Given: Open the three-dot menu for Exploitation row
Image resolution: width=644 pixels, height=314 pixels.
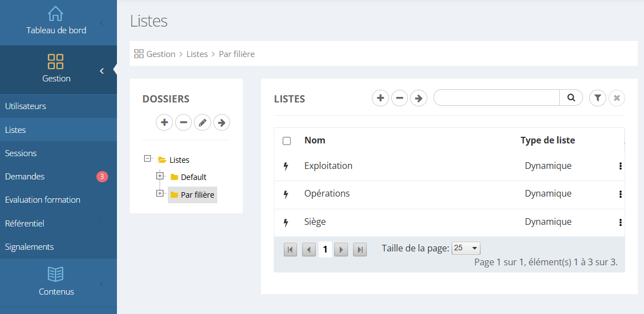Looking at the screenshot, I should pyautogui.click(x=620, y=166).
